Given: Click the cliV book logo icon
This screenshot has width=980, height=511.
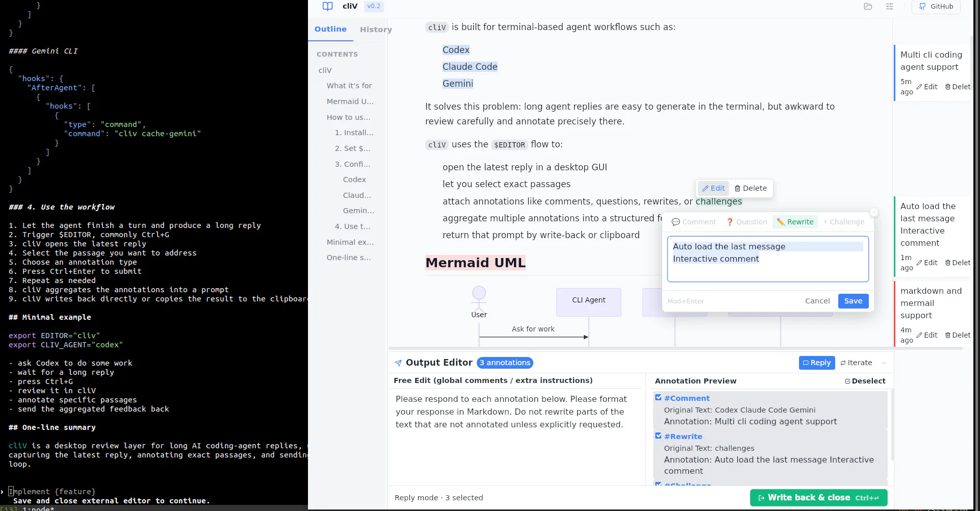Looking at the screenshot, I should coord(327,6).
